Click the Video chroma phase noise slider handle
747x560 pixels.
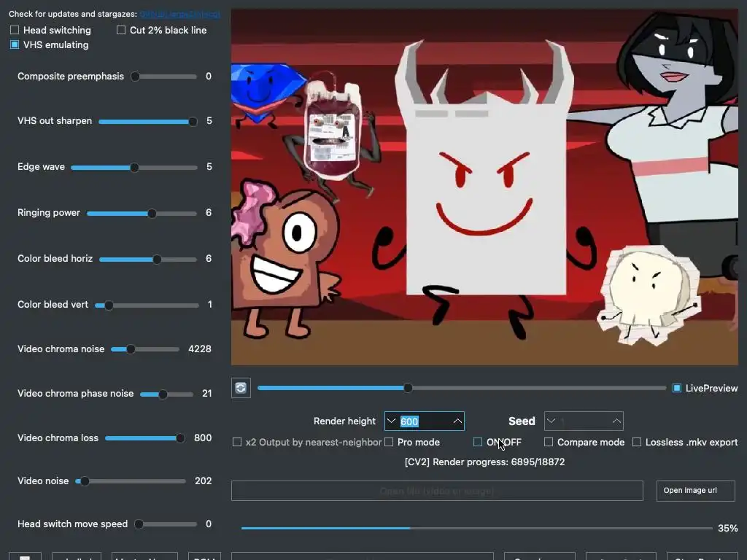point(163,394)
